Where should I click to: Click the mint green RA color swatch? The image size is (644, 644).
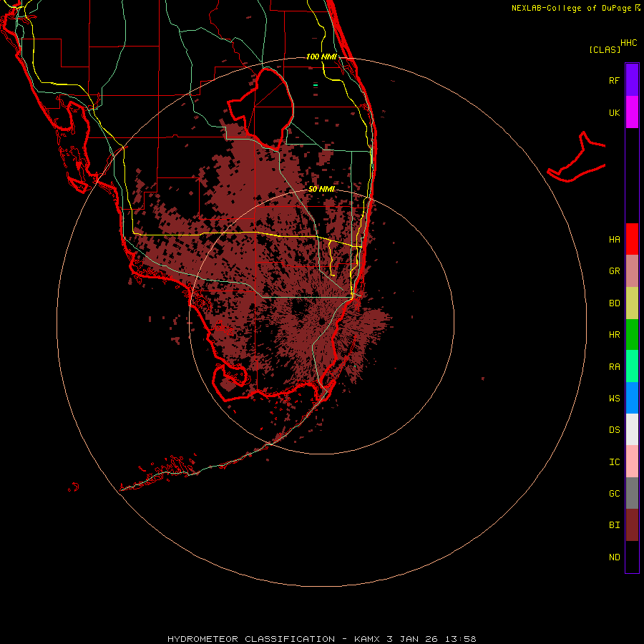[x=632, y=366]
